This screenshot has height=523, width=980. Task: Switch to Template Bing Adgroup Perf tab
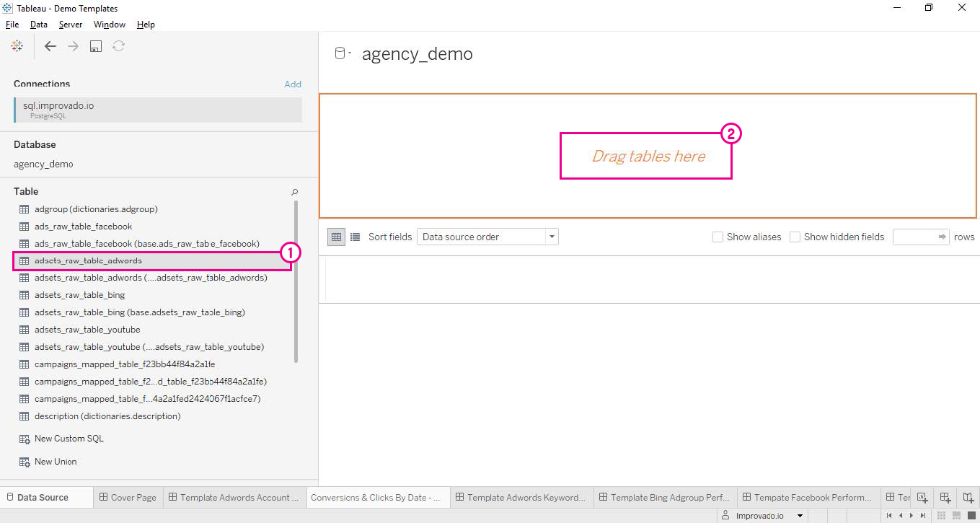665,497
